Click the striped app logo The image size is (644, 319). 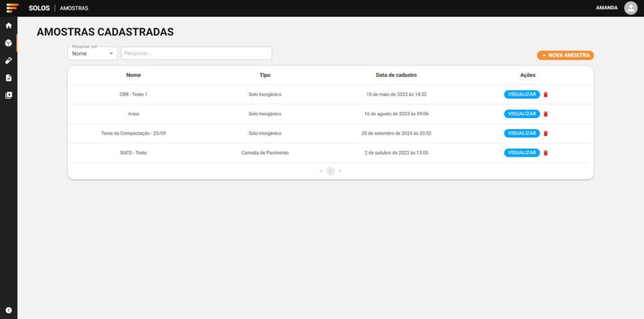(12, 8)
